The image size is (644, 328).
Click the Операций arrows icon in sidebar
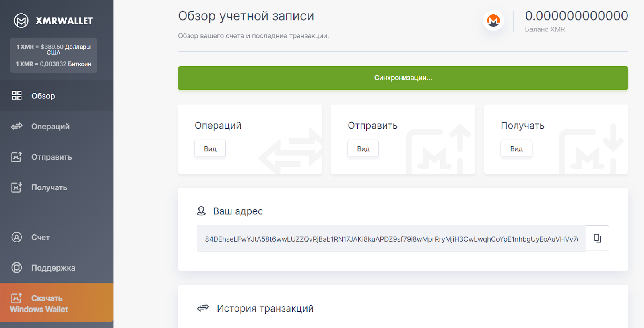(17, 126)
